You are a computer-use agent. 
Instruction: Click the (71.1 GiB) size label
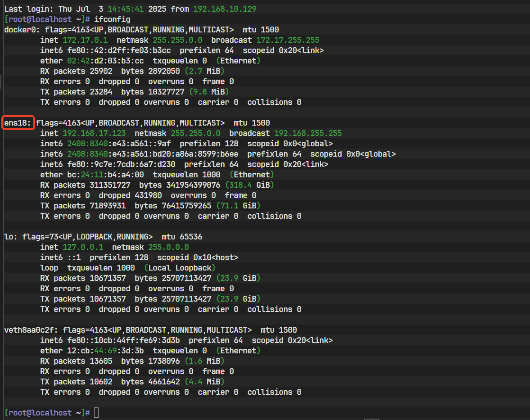238,206
